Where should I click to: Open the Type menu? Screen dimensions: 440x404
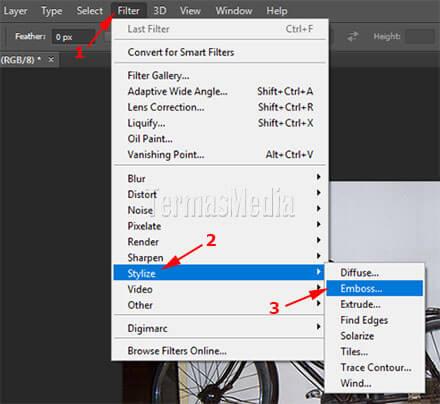[x=52, y=11]
